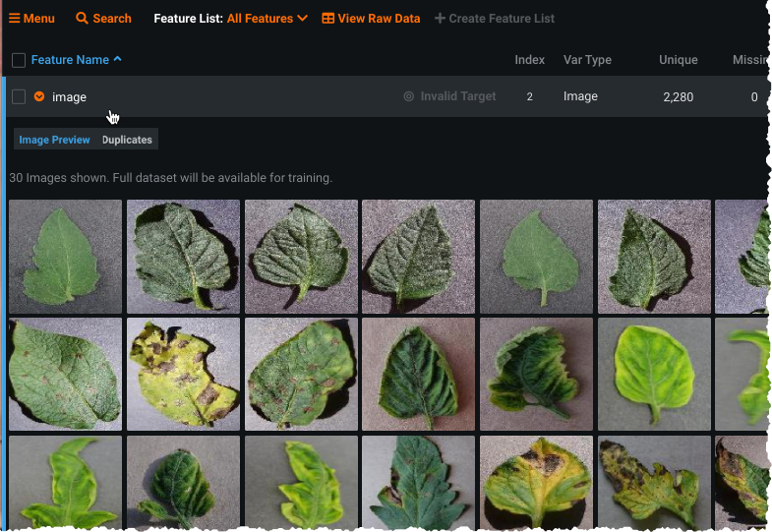Screen dimensions: 772x532
Task: Switch to the Duplicates tab
Action: (127, 140)
